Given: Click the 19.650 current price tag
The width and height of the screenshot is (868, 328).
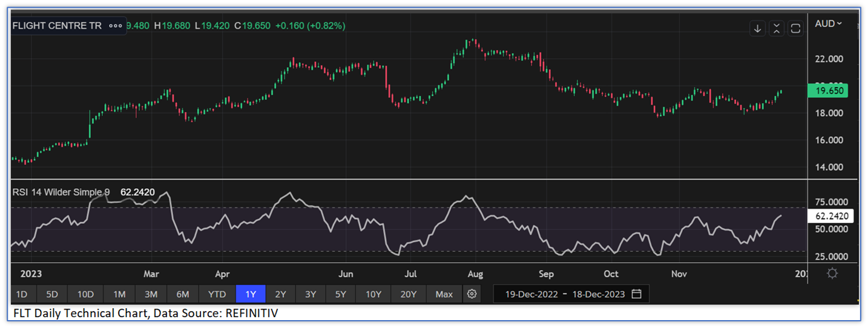Looking at the screenshot, I should pos(827,91).
